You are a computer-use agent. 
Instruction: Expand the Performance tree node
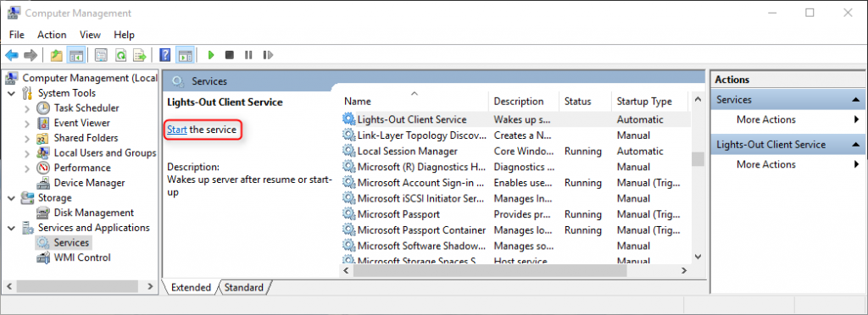tap(27, 168)
